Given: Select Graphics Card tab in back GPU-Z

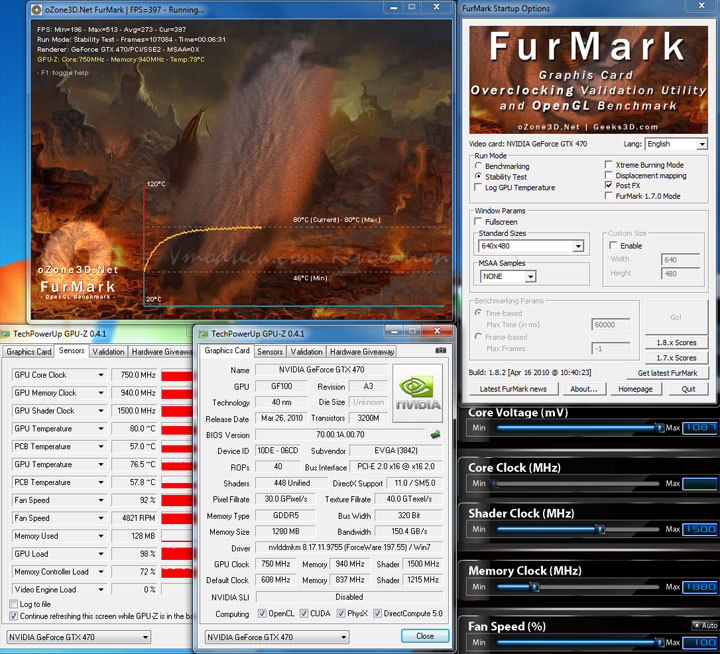Looking at the screenshot, I should coord(28,352).
